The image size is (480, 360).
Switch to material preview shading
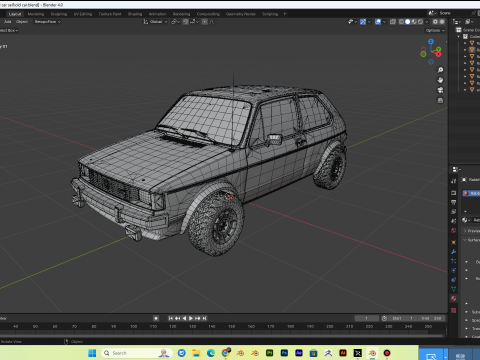(x=414, y=22)
